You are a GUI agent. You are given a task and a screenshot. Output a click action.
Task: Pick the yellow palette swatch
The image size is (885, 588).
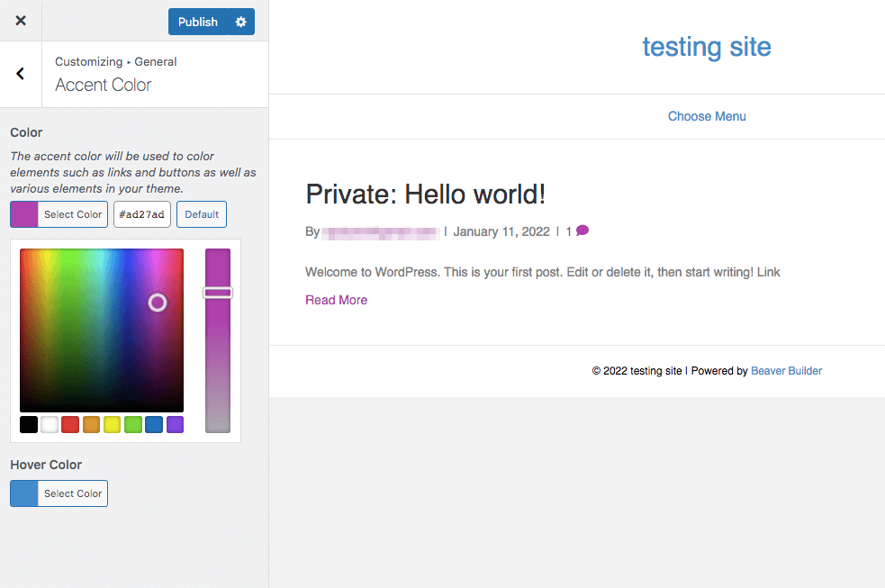tap(112, 424)
